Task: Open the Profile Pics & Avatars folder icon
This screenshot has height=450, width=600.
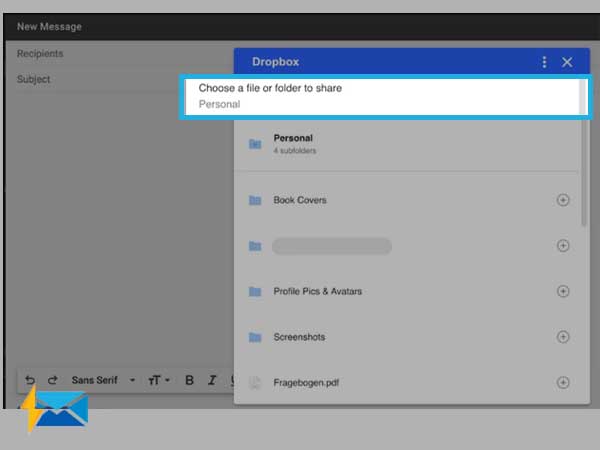Action: pos(255,292)
